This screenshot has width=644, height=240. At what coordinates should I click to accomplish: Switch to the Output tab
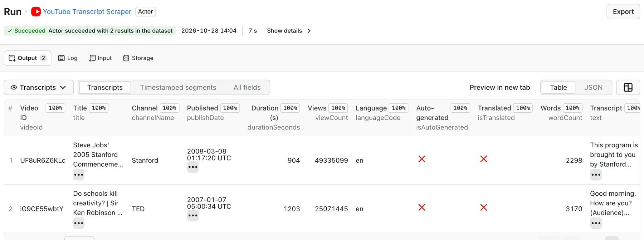click(x=28, y=58)
